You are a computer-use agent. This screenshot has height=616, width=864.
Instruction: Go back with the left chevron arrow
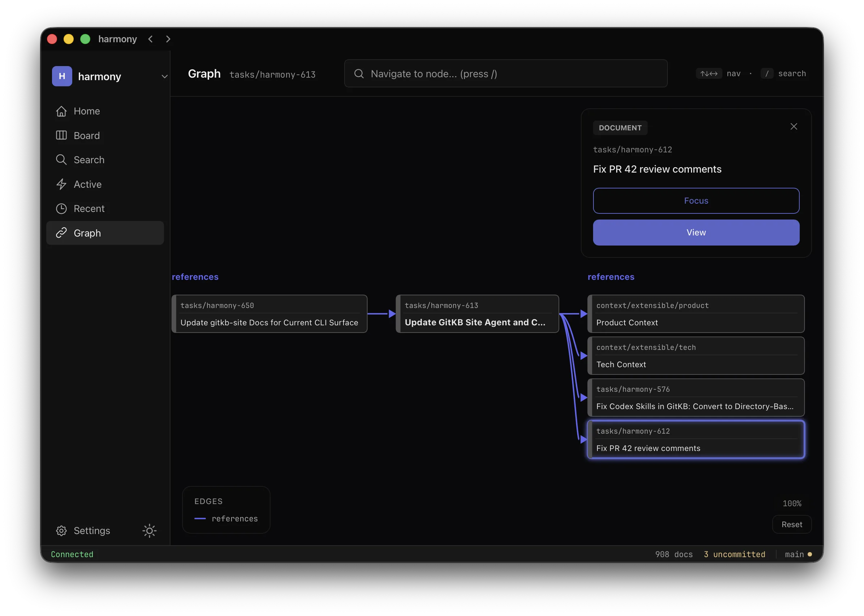(x=151, y=39)
